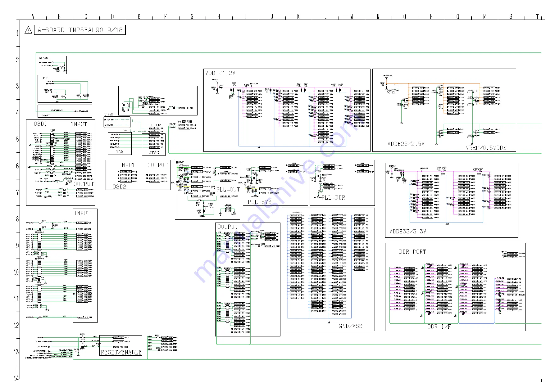Click the 'OSD1' block heading
555x392 pixels.
[x=40, y=124]
